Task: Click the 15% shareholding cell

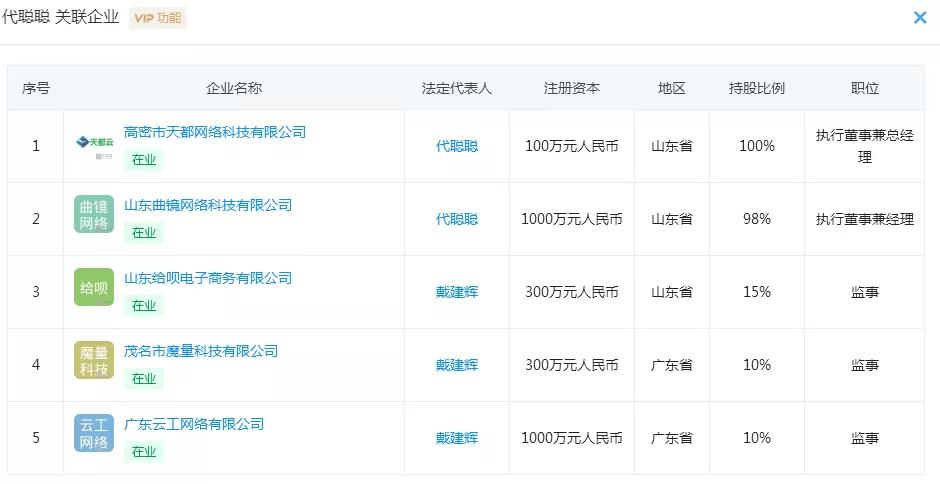Action: [x=757, y=293]
